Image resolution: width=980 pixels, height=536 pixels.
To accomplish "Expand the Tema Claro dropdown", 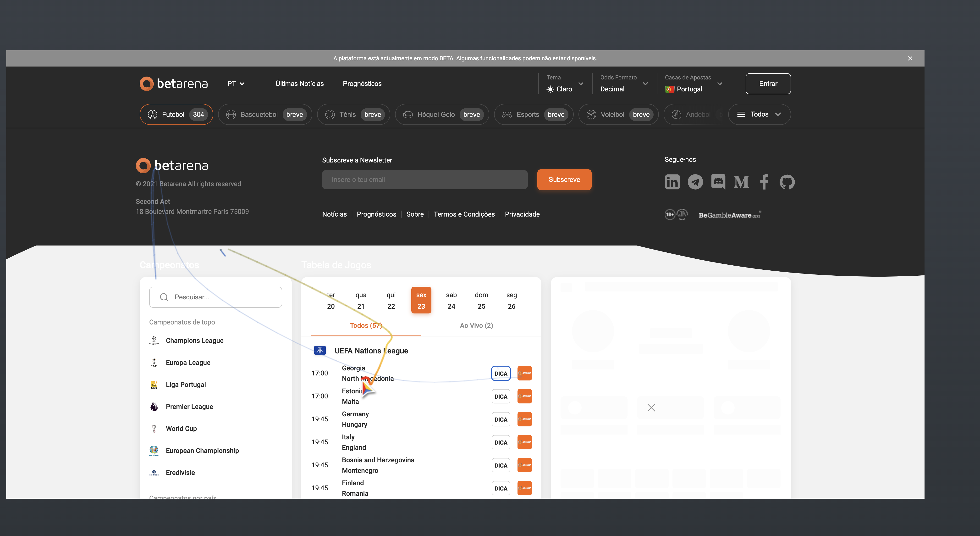I will 565,84.
